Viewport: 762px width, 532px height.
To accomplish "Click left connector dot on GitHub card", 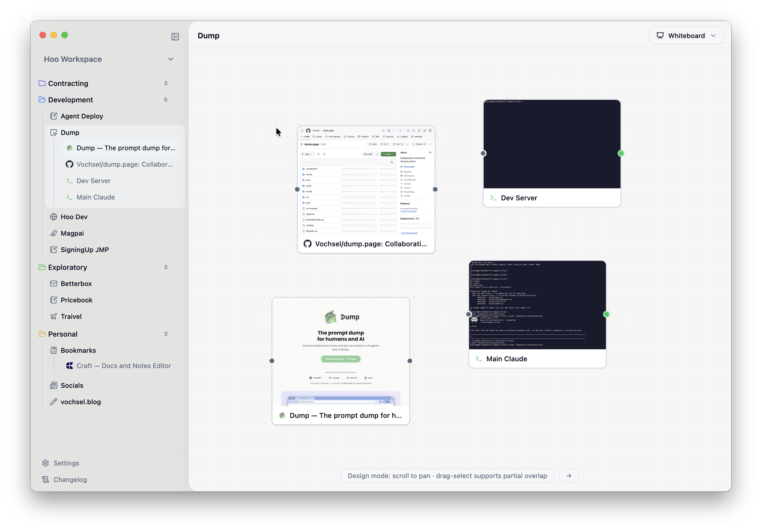I will [x=297, y=189].
